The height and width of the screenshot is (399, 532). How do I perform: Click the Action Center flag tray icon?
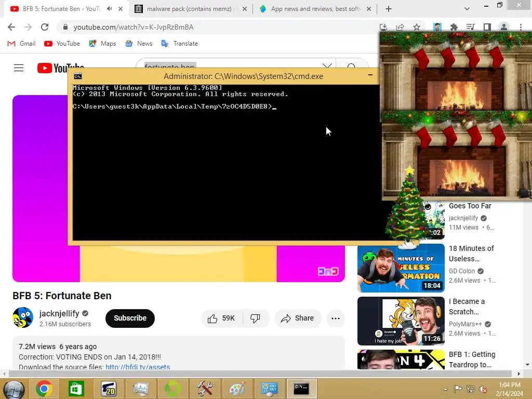click(x=458, y=389)
